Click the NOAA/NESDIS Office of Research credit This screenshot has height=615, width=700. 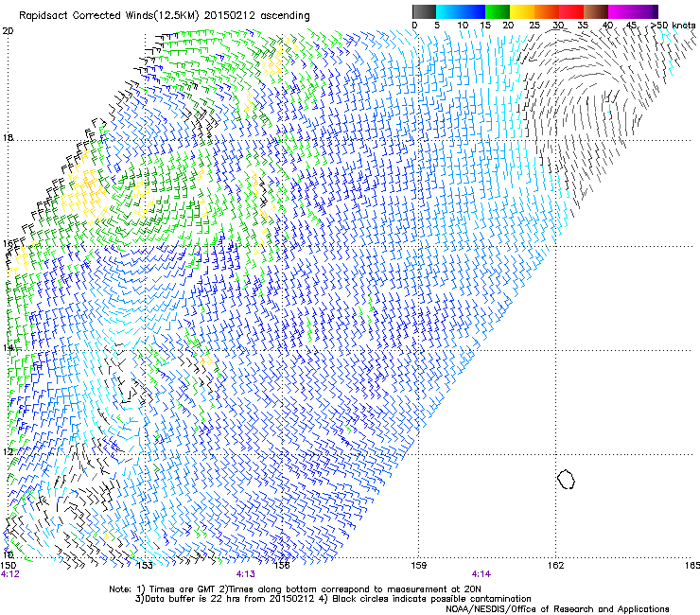(x=557, y=608)
